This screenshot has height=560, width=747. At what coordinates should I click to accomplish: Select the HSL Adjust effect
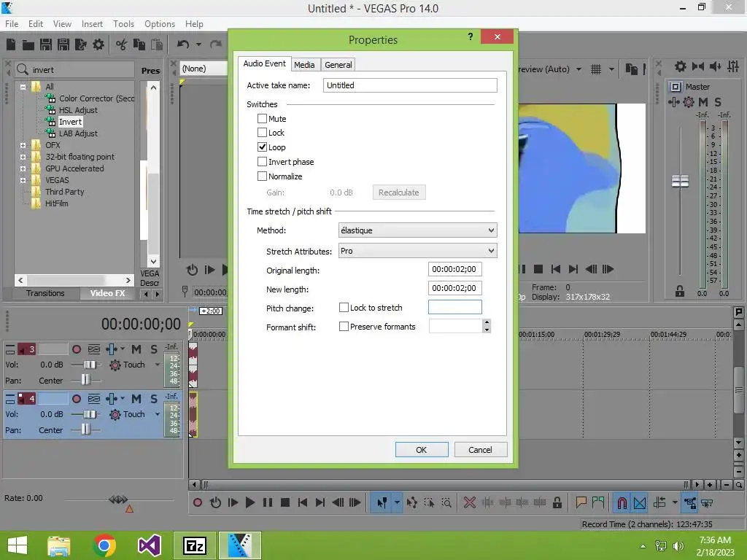pos(78,110)
